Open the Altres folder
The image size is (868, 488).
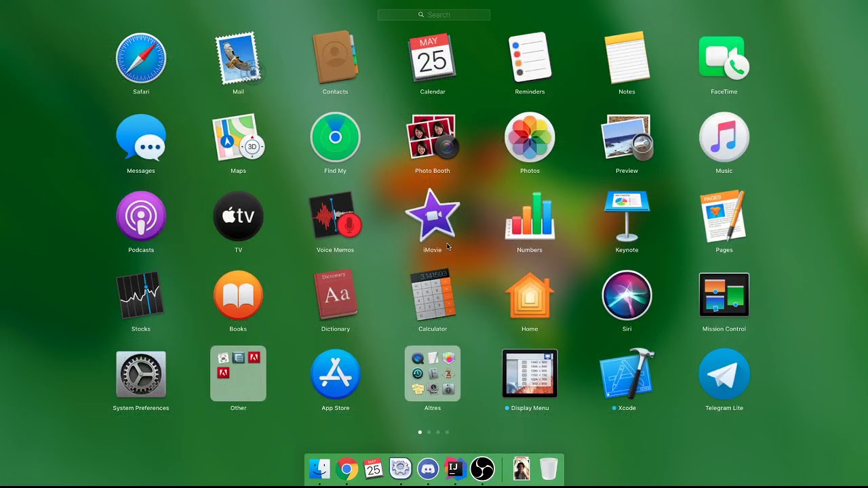coord(433,373)
